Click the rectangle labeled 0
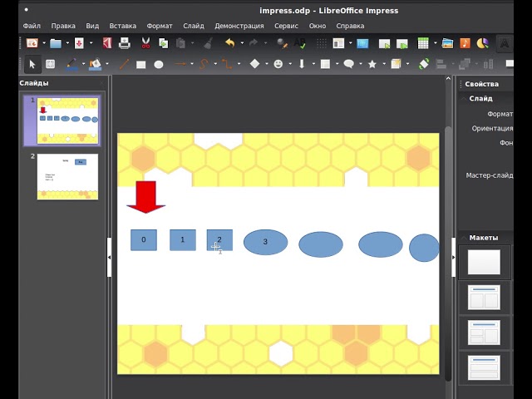The height and width of the screenshot is (399, 532). (x=143, y=240)
